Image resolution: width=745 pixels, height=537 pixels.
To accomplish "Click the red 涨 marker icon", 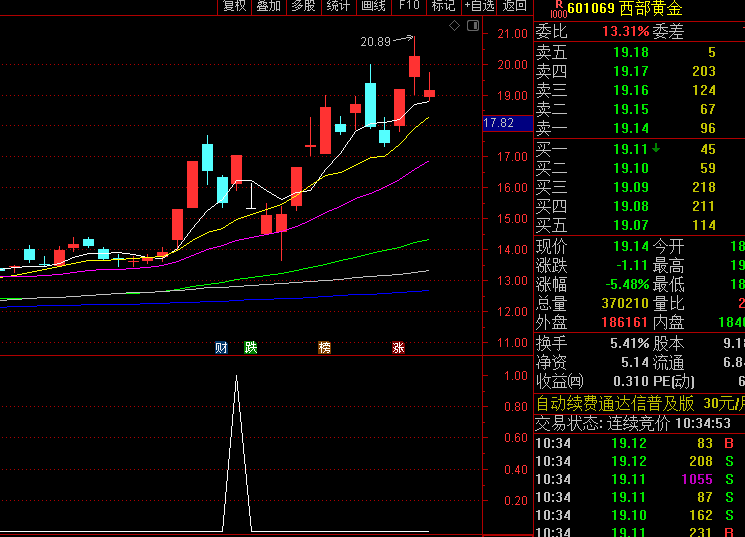I will click(x=398, y=348).
